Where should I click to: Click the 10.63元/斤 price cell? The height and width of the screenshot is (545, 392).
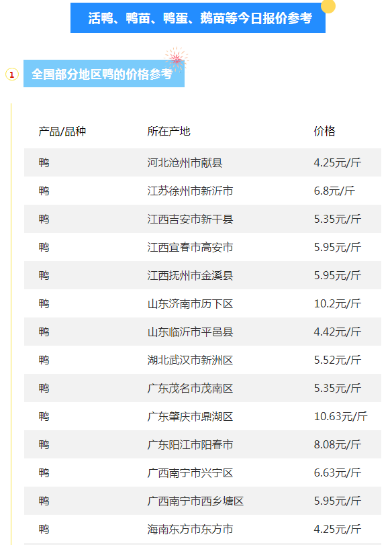[x=340, y=416]
